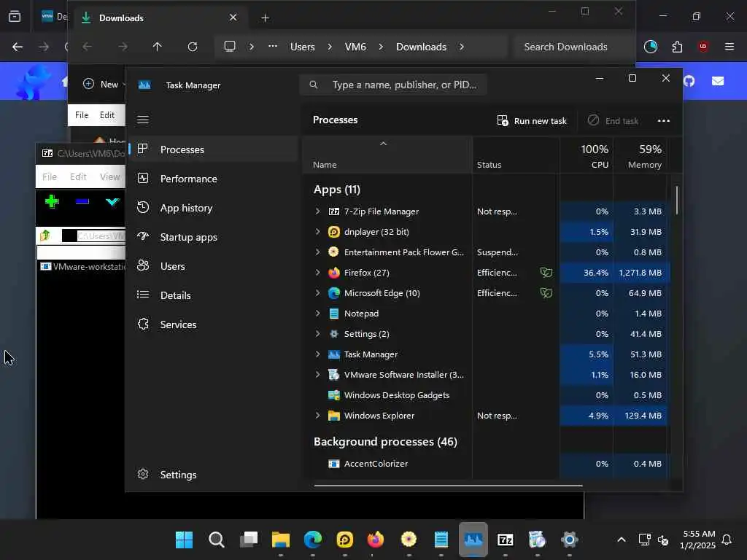Sort processes by the Name column header

(x=387, y=156)
